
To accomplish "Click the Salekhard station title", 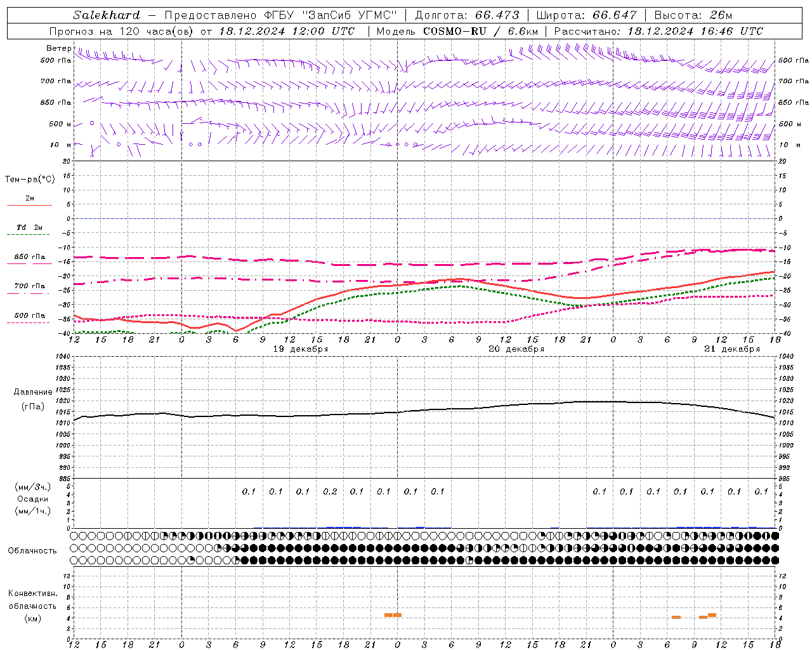I will 106,15.
